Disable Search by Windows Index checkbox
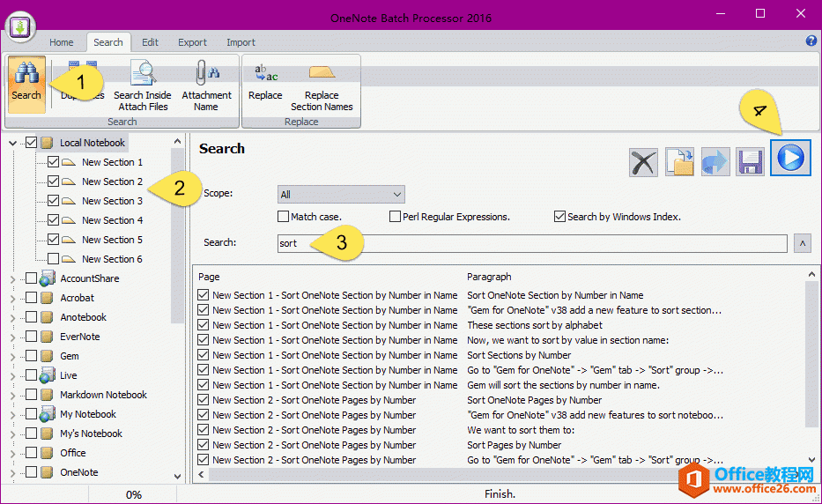This screenshot has width=822, height=504. [559, 217]
